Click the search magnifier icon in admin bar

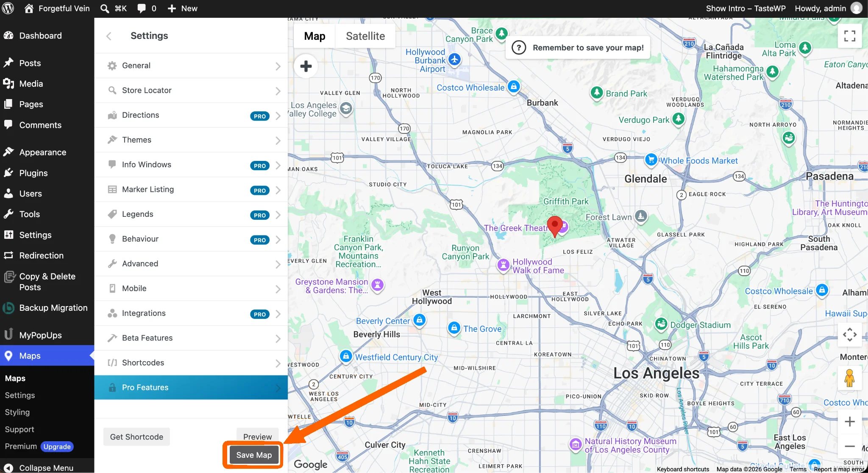point(105,8)
